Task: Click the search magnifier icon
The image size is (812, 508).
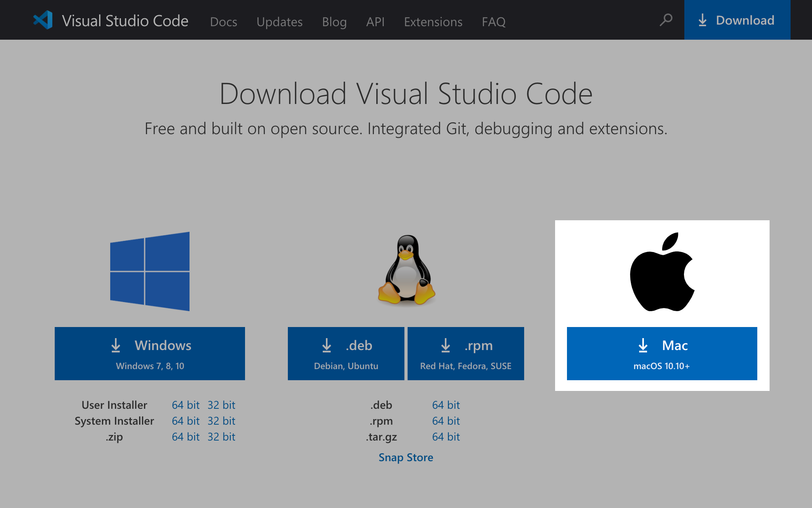Action: (x=666, y=20)
